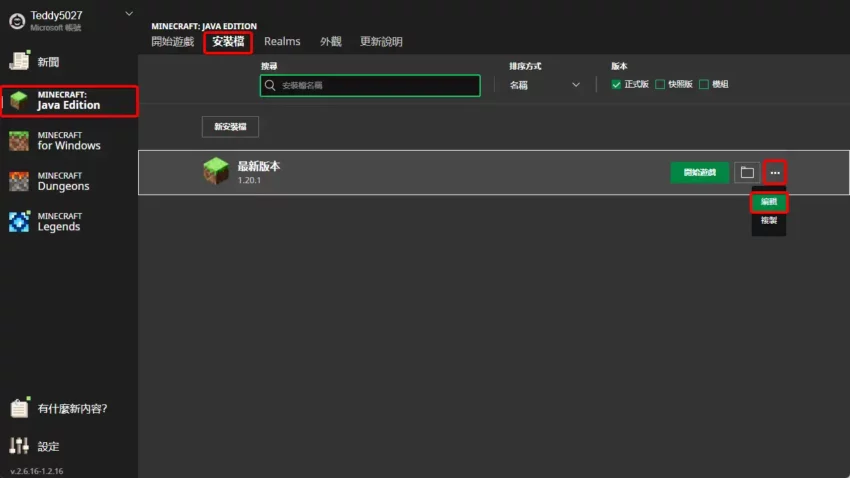Switch to the 更新說明 tab

(381, 42)
